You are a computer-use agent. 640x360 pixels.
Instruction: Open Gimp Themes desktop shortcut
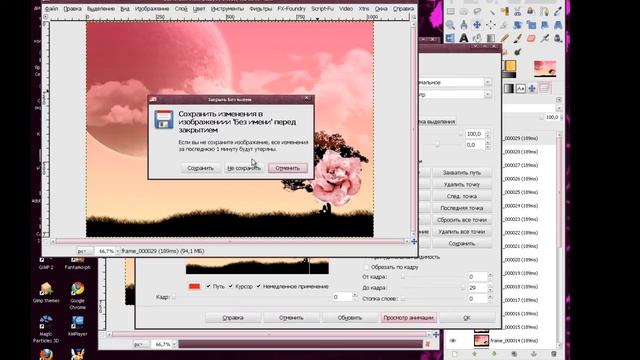point(46,292)
